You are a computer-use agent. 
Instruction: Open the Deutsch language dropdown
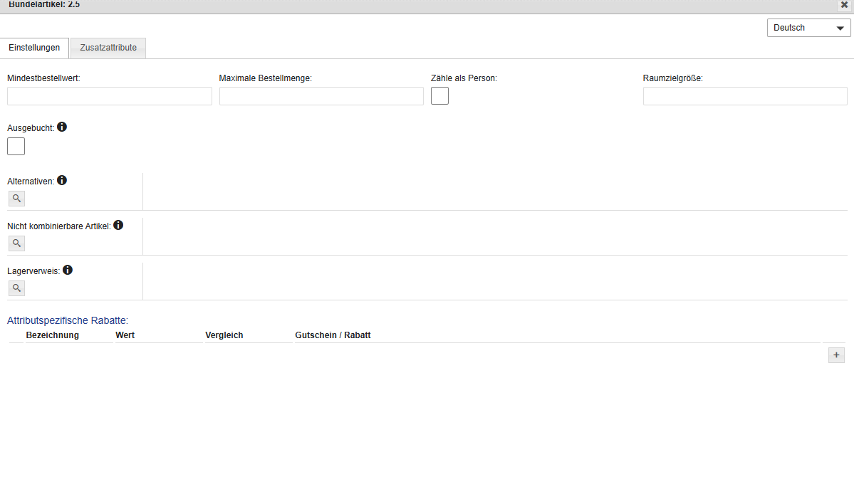[808, 28]
